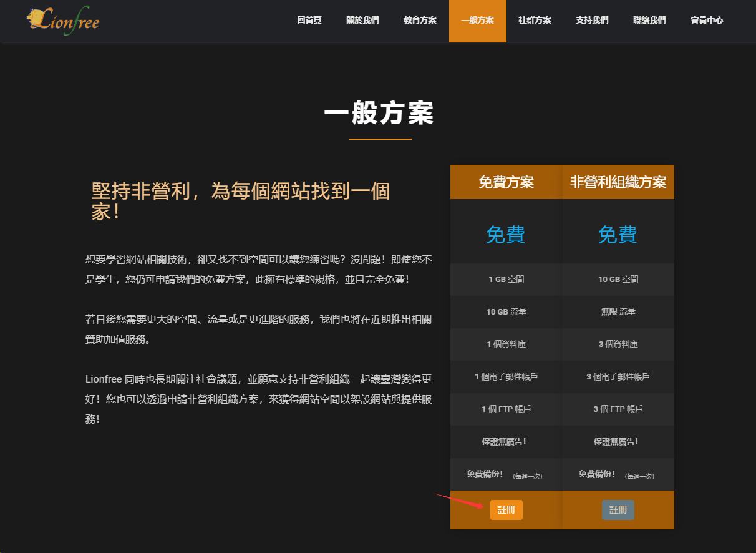Open the 社群方案 page
Image resolution: width=756 pixels, height=553 pixels.
coord(535,21)
